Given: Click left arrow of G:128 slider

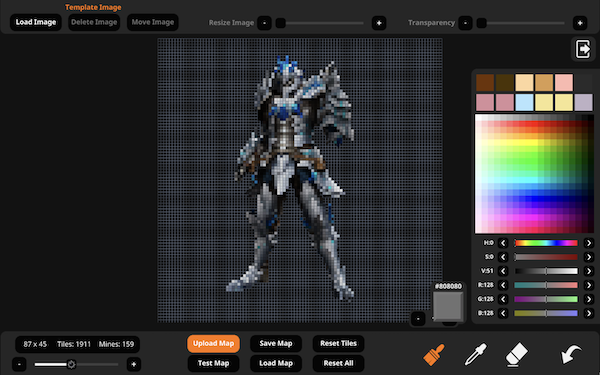Looking at the screenshot, I should pos(503,299).
